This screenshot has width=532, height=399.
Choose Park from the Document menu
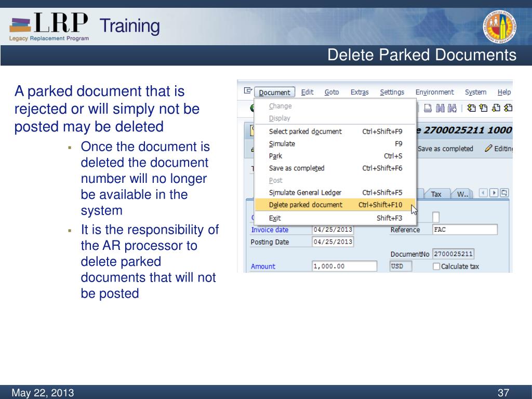pyautogui.click(x=335, y=156)
